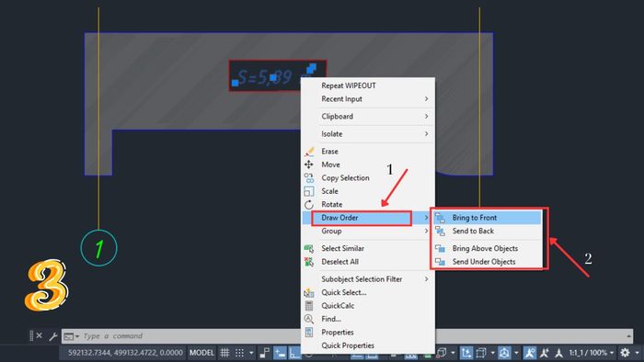Choose Repeat WIPEOUT from context menu
Image resolution: width=644 pixels, height=362 pixels.
pos(349,85)
